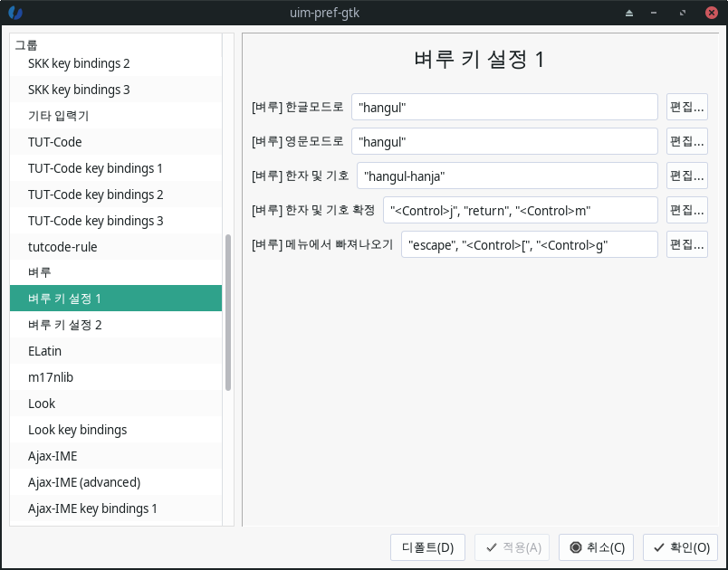
Task: Open the tutcode-rule group
Action: pyautogui.click(x=62, y=246)
